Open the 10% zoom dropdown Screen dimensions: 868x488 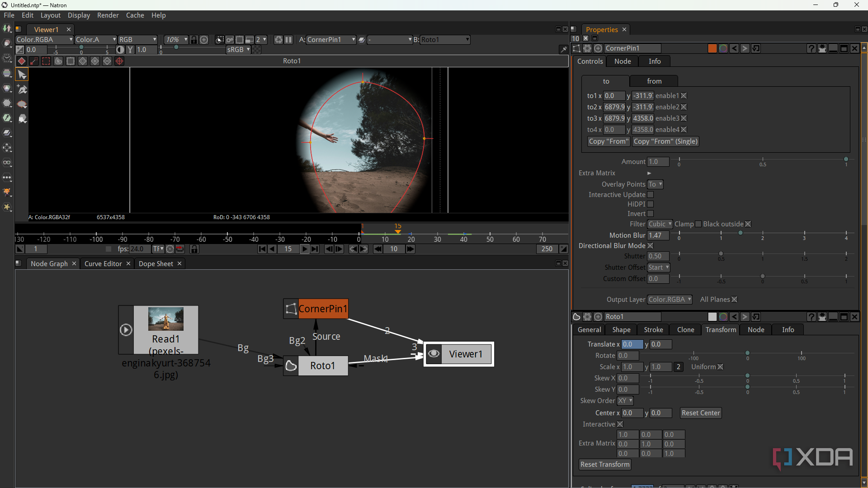coord(176,40)
